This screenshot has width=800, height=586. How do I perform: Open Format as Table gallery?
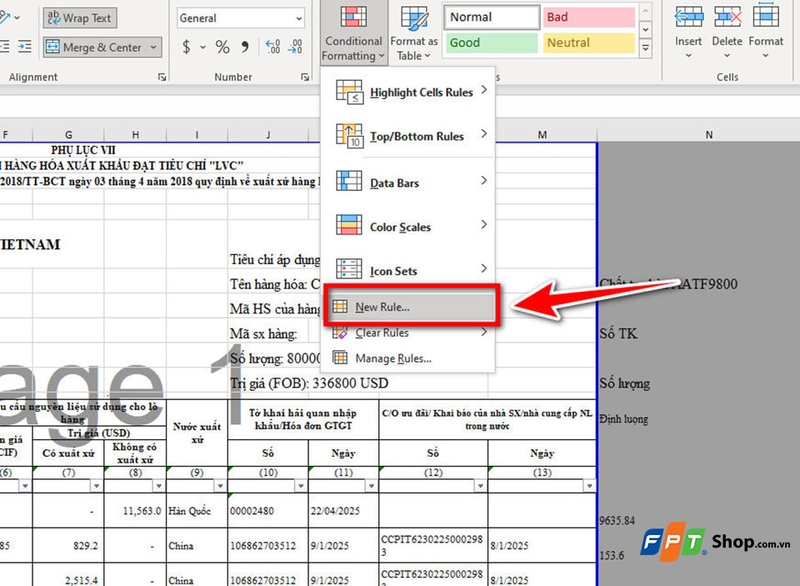click(x=414, y=32)
